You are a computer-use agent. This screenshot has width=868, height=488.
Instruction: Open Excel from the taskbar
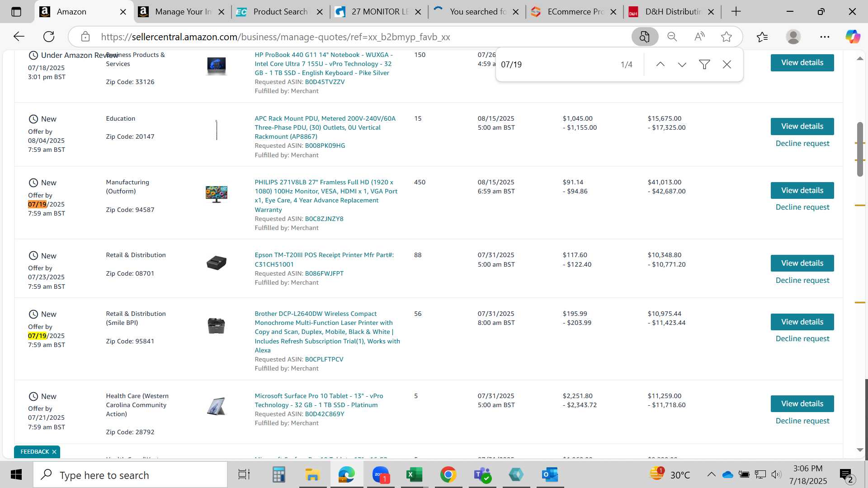click(x=414, y=475)
